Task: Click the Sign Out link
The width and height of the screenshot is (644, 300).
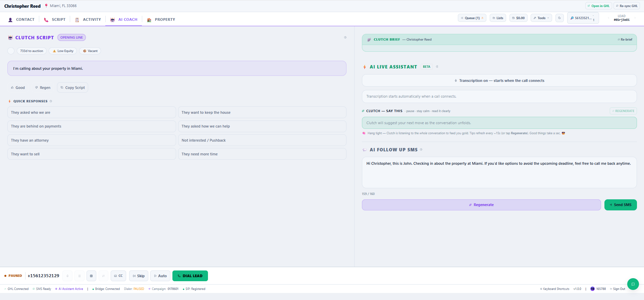Action: (x=618, y=289)
